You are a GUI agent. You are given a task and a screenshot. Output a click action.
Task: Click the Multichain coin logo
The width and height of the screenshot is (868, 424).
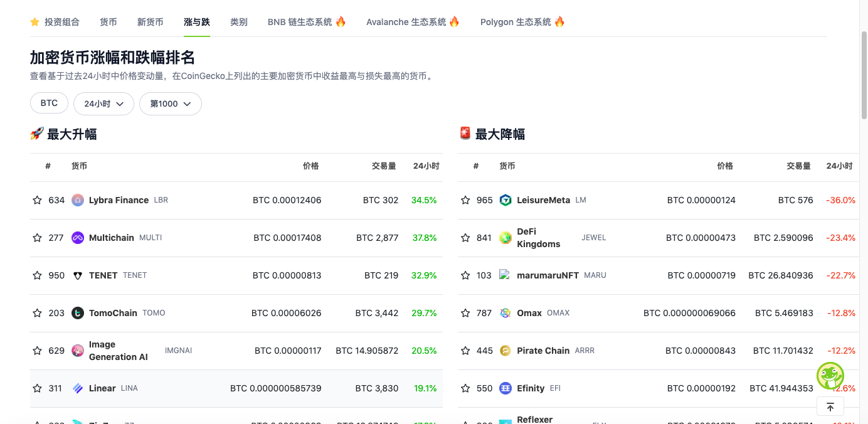(78, 238)
